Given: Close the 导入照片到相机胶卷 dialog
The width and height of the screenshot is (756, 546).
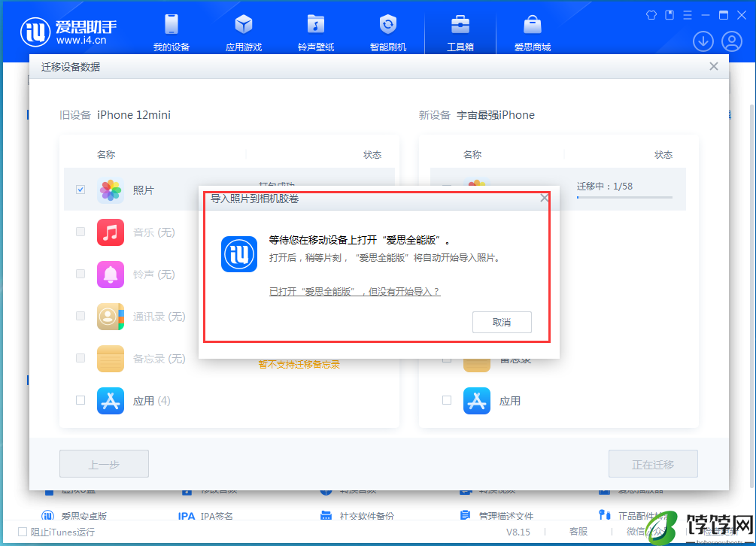Looking at the screenshot, I should [545, 198].
